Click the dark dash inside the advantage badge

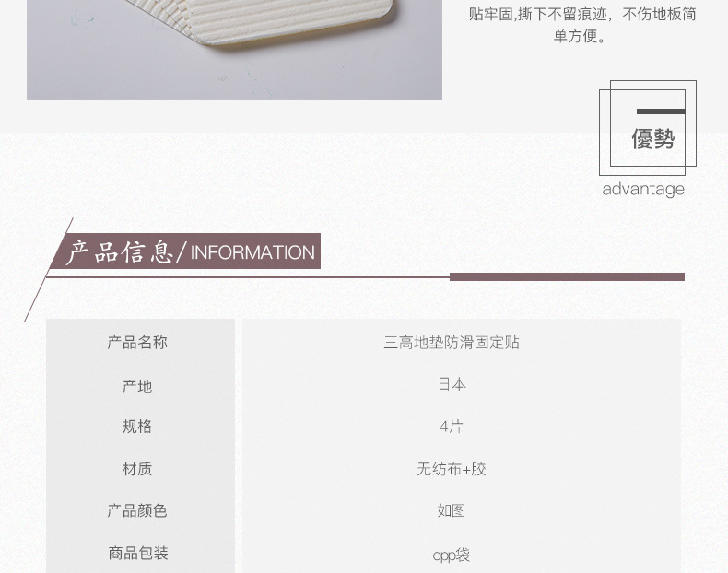pos(661,111)
